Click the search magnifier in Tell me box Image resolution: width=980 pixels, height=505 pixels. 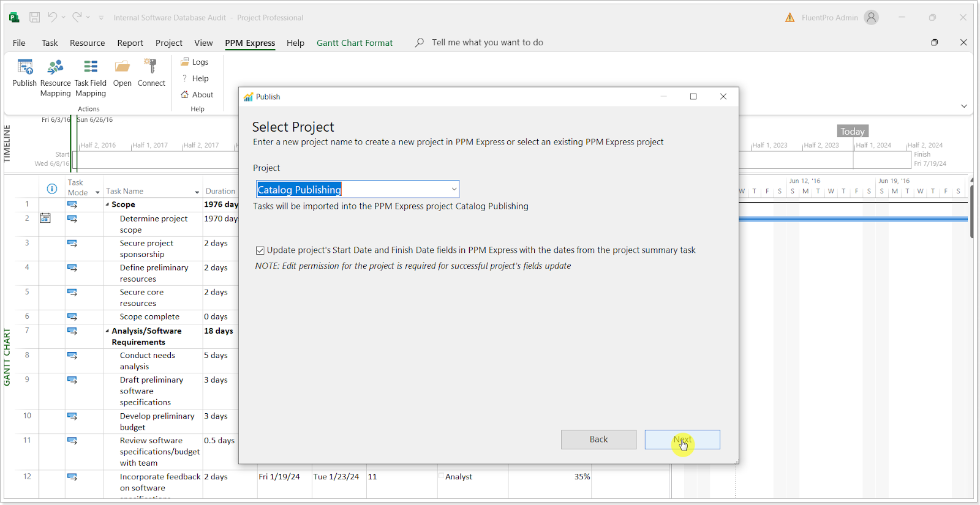pyautogui.click(x=419, y=43)
